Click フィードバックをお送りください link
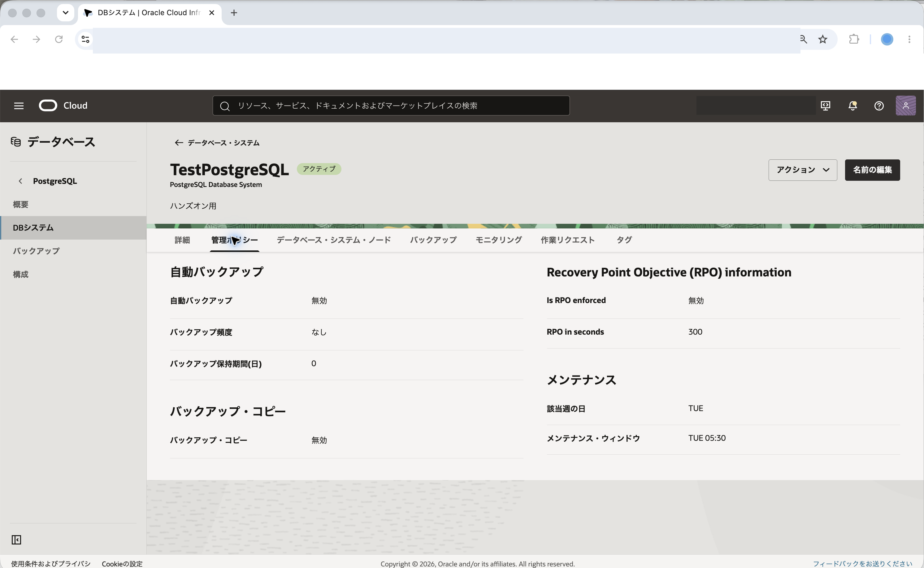The width and height of the screenshot is (924, 568). coord(862,563)
